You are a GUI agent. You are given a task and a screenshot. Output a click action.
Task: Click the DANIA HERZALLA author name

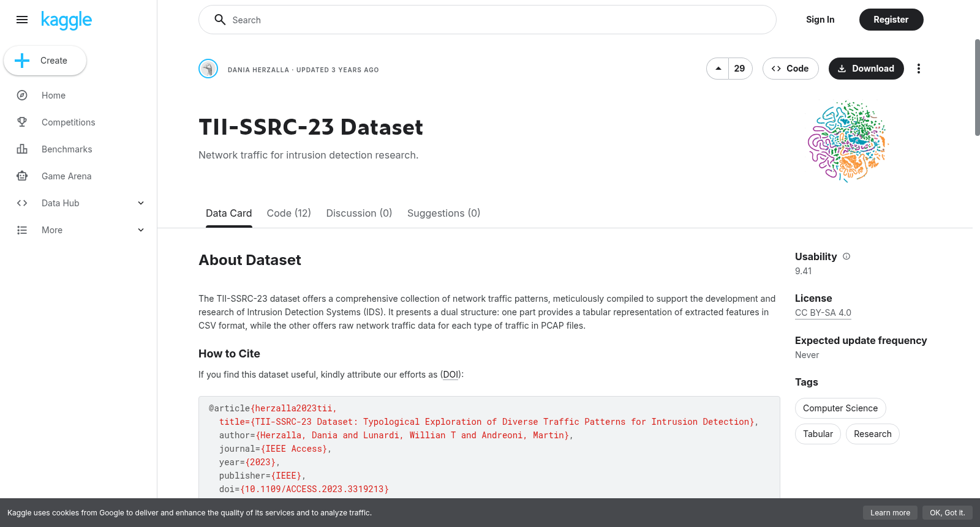[x=258, y=70]
